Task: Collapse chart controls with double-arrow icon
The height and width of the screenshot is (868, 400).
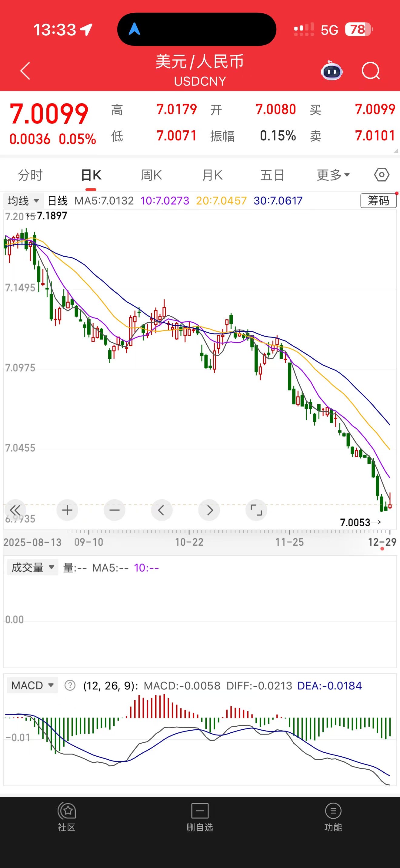Action: [15, 510]
